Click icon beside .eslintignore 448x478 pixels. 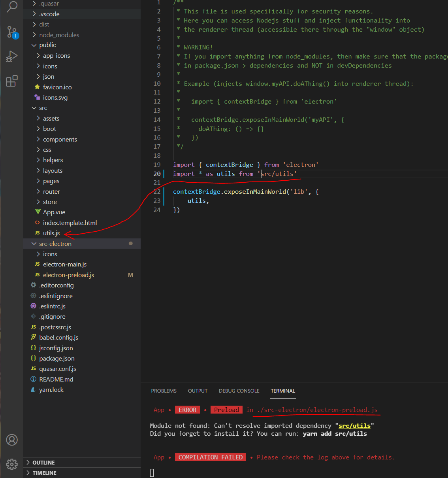34,296
